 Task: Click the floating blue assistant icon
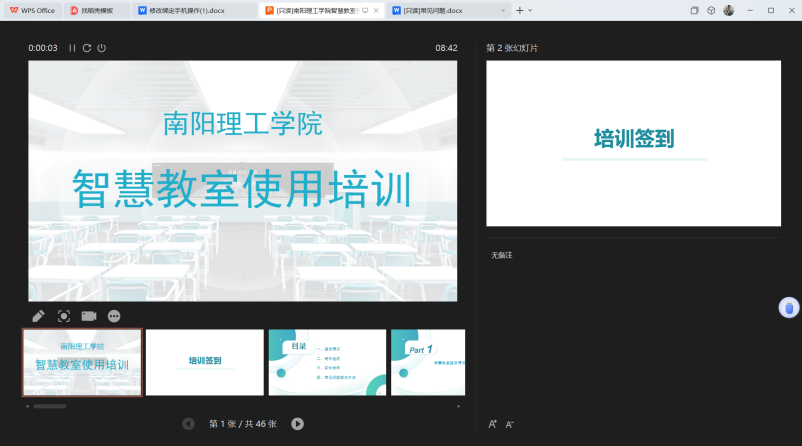click(789, 308)
